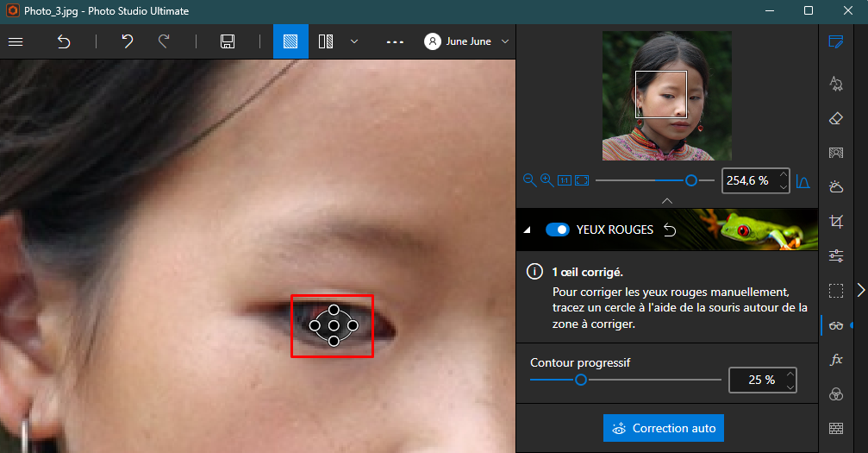Click the right handle of the eye ellipse
The image size is (868, 453).
353,325
